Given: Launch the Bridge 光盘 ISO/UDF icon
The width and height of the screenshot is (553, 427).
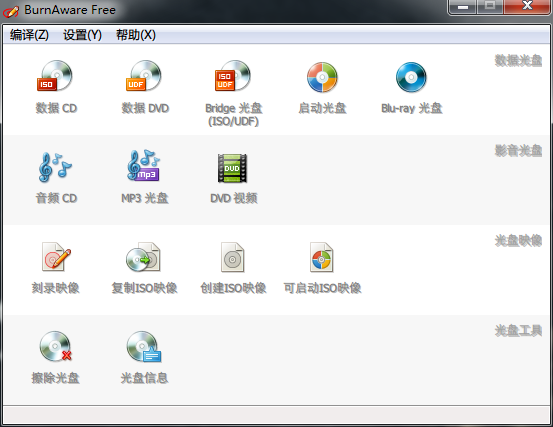Looking at the screenshot, I should (x=233, y=76).
